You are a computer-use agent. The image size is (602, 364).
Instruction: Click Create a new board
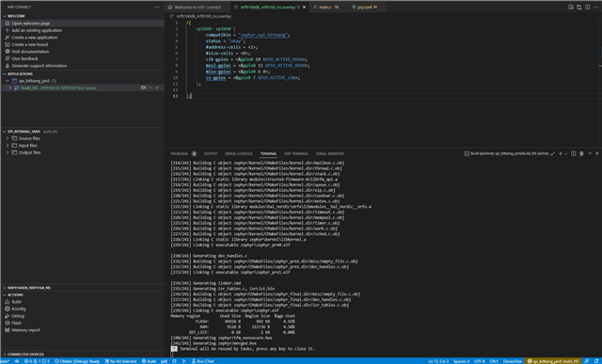point(29,44)
